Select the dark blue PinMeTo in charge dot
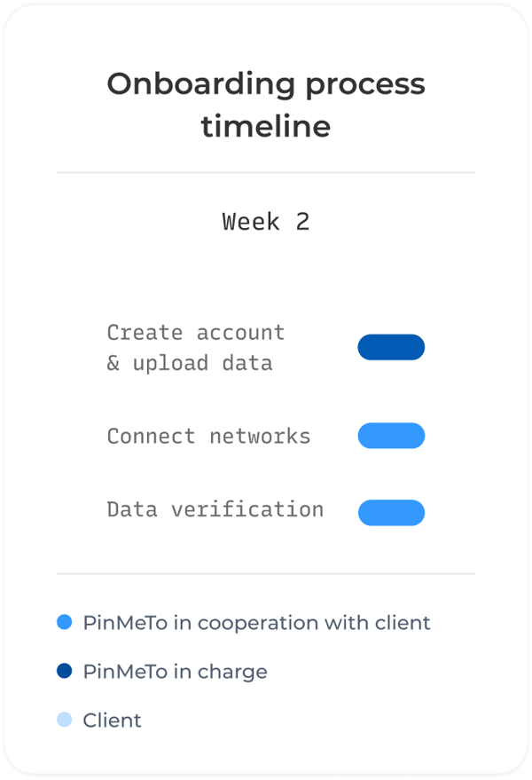 [65, 671]
